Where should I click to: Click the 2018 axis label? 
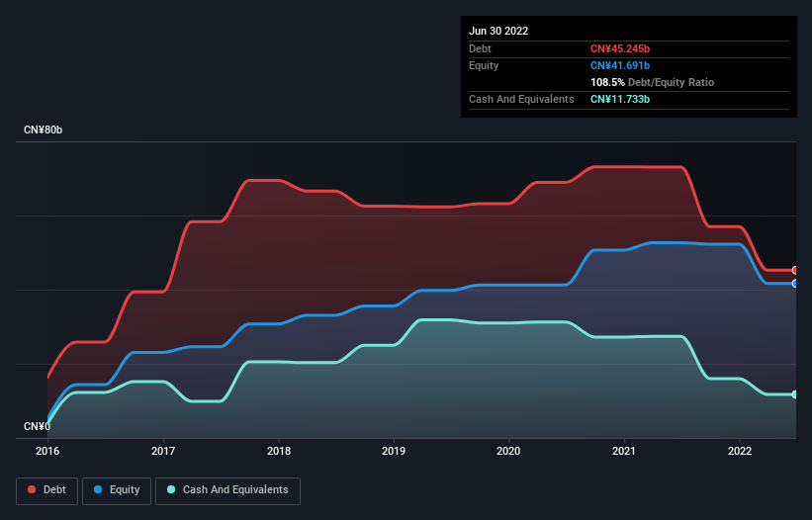pyautogui.click(x=279, y=451)
